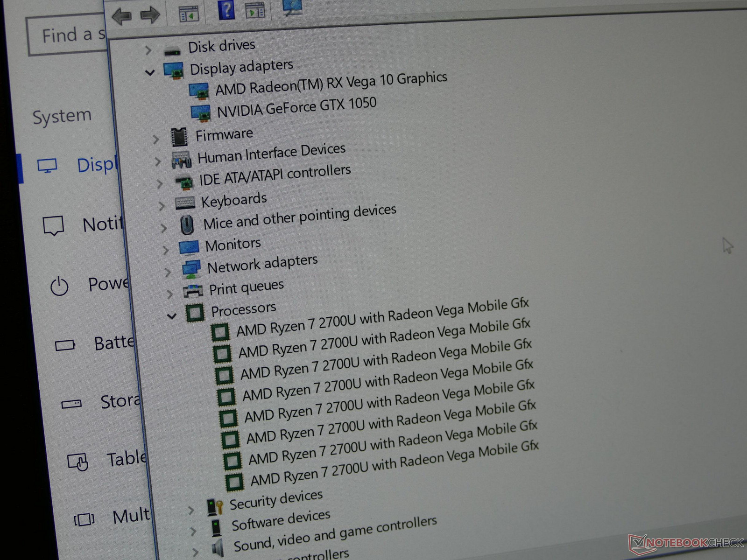
Task: Click the Network adapters icon
Action: pyautogui.click(x=191, y=269)
